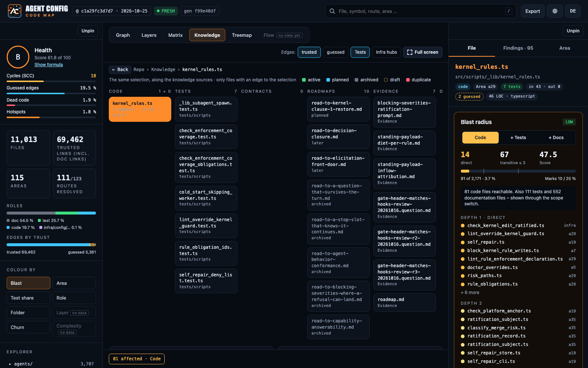The width and height of the screenshot is (588, 368).
Task: Click the B health grade circle
Action: (18, 57)
